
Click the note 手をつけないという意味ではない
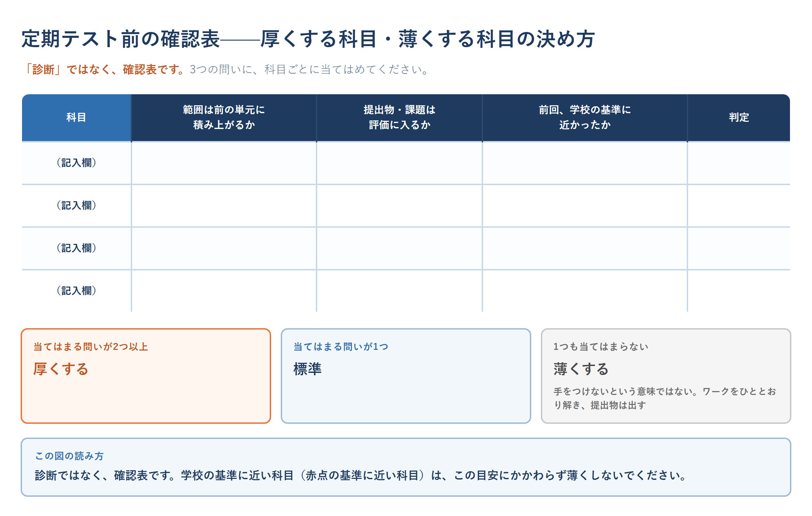click(622, 391)
